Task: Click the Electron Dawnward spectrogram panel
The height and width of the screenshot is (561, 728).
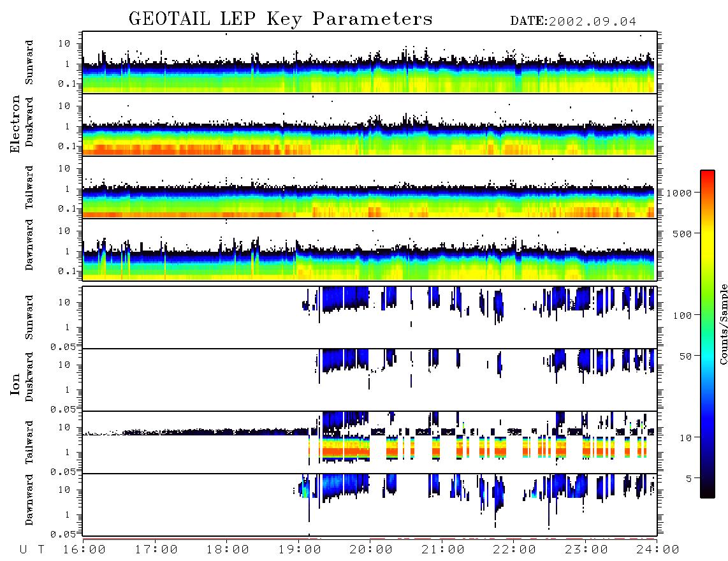Action: 370,249
